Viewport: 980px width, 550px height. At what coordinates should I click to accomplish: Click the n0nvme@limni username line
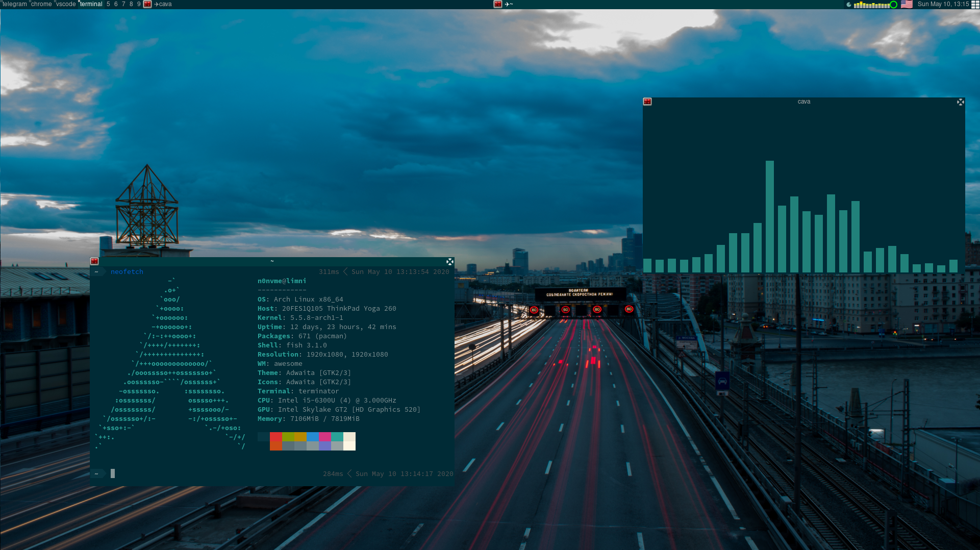tap(282, 281)
